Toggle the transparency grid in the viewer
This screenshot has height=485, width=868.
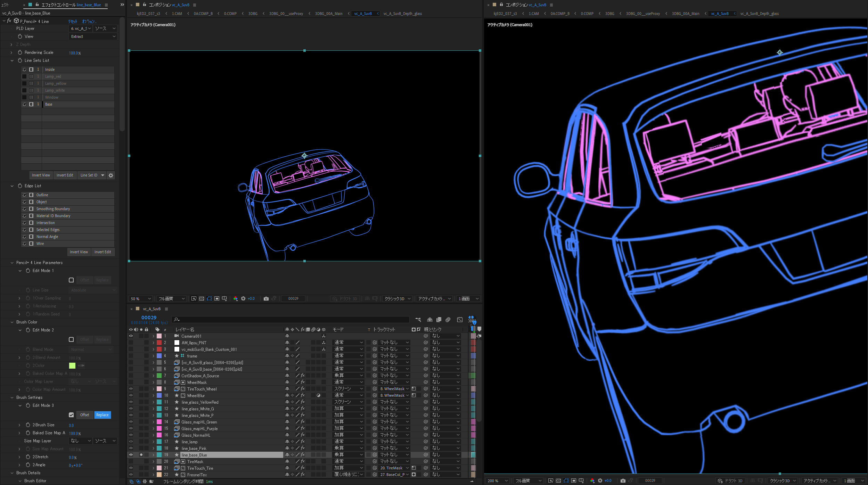click(x=202, y=298)
